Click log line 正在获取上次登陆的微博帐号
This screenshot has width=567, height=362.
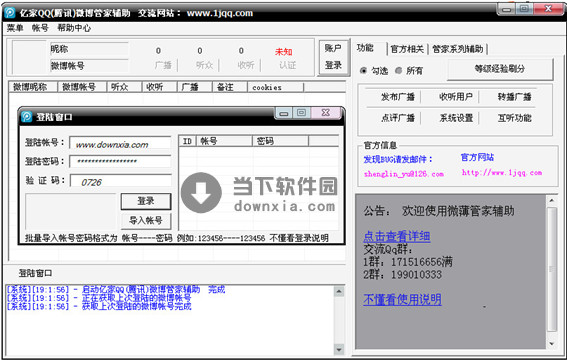coord(99,298)
